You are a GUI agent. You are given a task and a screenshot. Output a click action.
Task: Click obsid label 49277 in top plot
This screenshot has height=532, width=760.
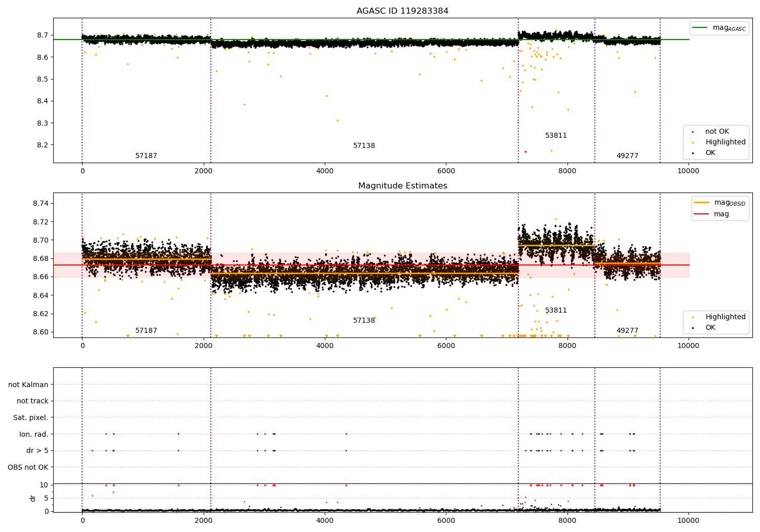(x=627, y=156)
